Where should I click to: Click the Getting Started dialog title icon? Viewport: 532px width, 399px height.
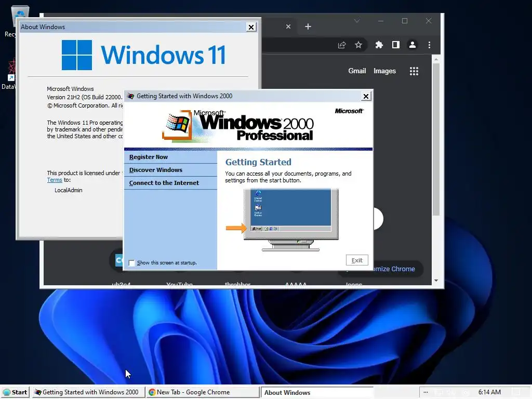(x=130, y=96)
